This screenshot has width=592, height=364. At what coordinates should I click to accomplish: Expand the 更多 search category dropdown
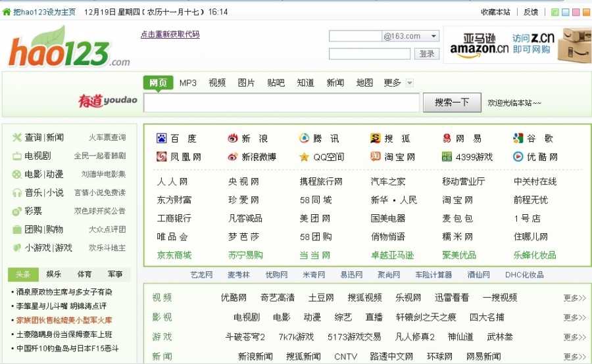coord(410,83)
